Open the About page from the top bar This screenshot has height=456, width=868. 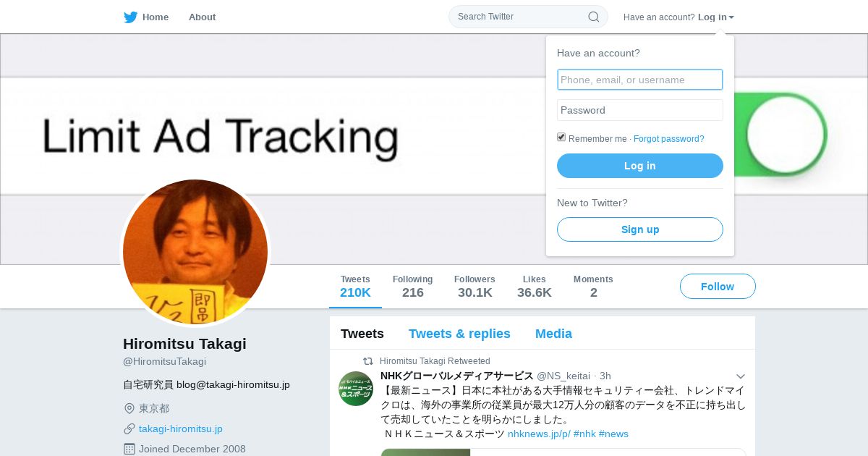pos(202,17)
